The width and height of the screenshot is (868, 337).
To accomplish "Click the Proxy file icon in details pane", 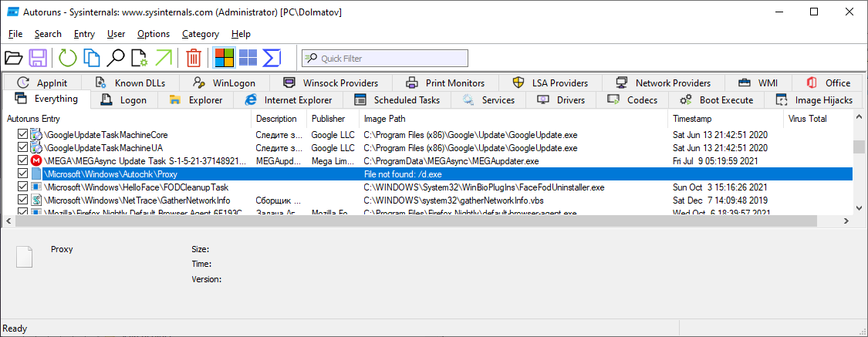I will (x=25, y=256).
